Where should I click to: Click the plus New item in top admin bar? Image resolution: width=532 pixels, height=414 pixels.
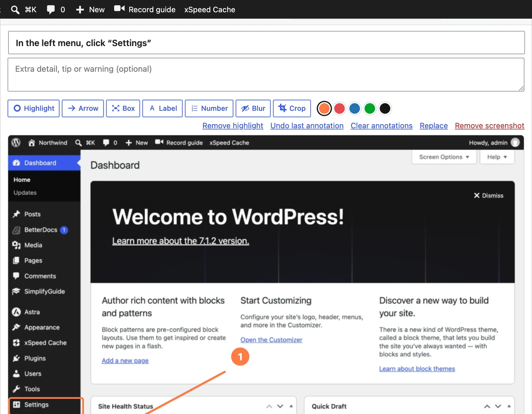tap(90, 9)
